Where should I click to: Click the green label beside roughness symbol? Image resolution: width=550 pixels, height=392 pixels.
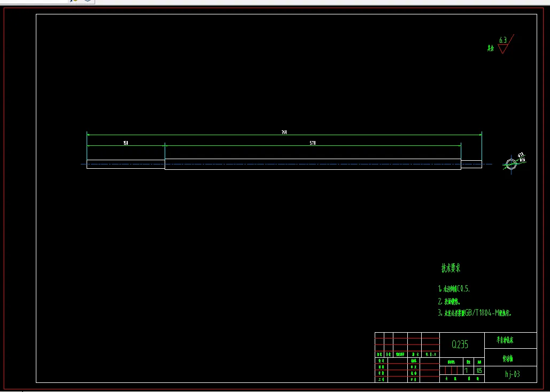490,49
